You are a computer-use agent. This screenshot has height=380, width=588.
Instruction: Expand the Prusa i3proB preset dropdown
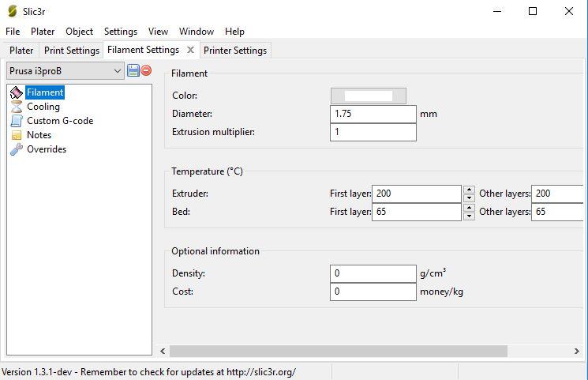(118, 70)
